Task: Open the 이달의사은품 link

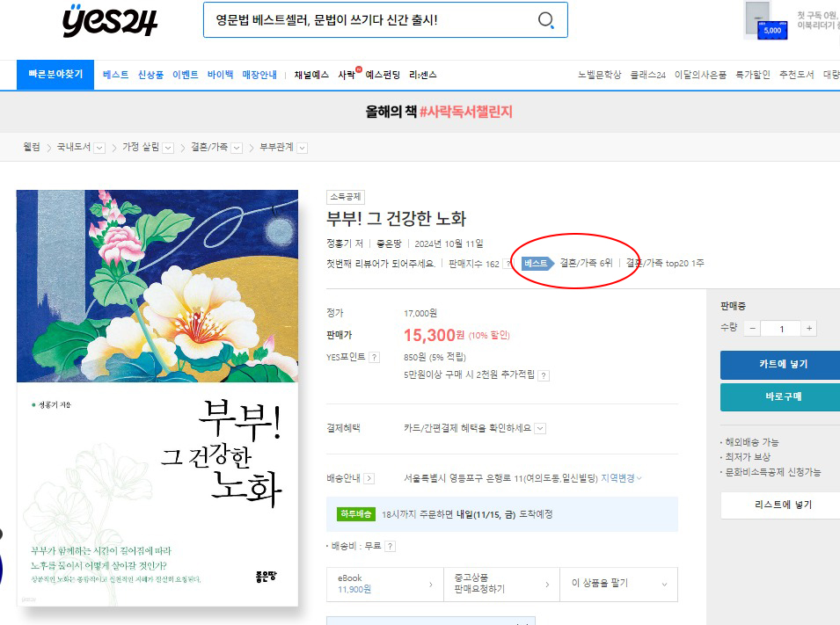Action: 700,75
